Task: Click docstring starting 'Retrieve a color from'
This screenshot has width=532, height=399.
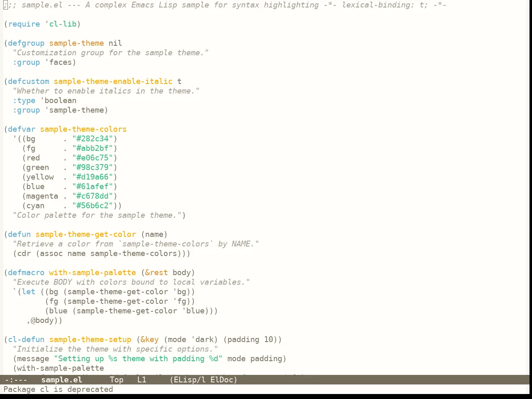Action: pyautogui.click(x=136, y=244)
